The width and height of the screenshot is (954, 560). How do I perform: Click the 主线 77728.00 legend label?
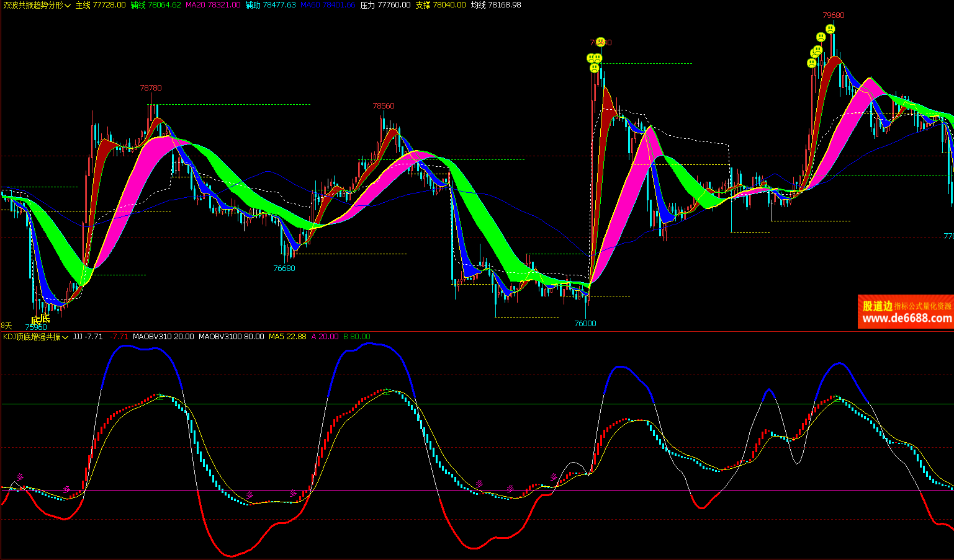click(x=101, y=5)
